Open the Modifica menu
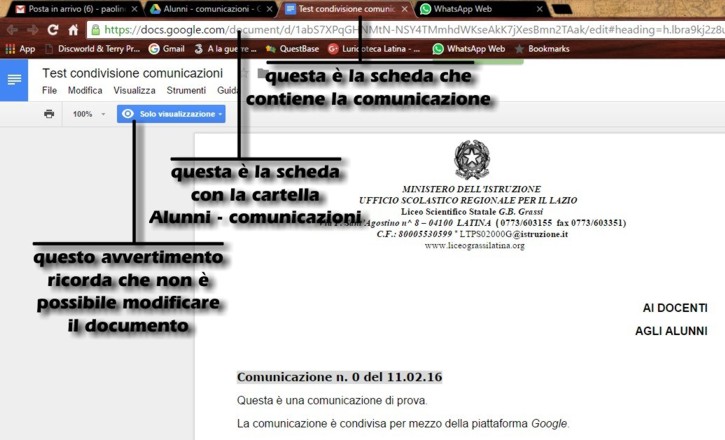The image size is (725, 440). point(85,90)
